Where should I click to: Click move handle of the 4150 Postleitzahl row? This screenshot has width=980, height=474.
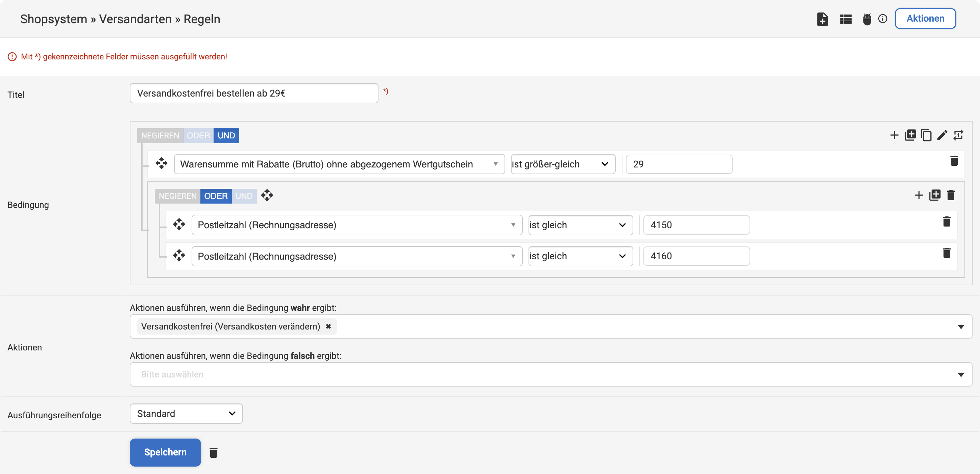(179, 224)
